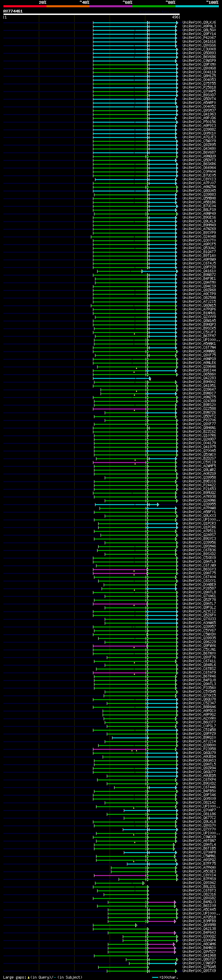The height and width of the screenshot is (980, 222).
Task: Open hit UniRef100_A9PHL3
Action: point(199,26)
